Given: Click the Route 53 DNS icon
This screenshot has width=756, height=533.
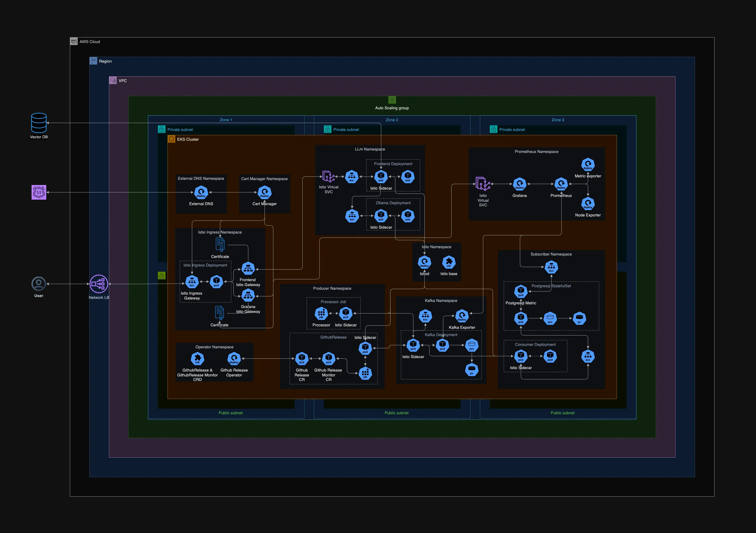Looking at the screenshot, I should pyautogui.click(x=38, y=192).
